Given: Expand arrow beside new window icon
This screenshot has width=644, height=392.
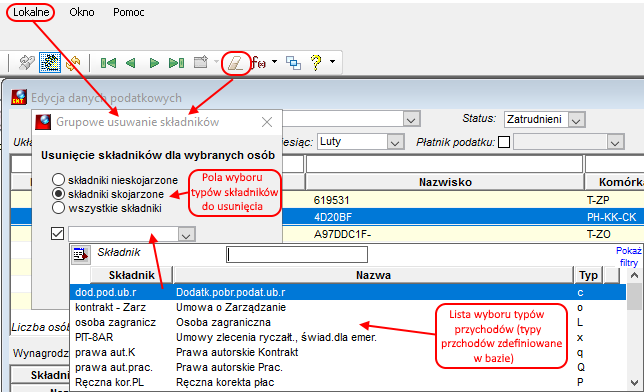Looking at the screenshot, I should [216, 62].
